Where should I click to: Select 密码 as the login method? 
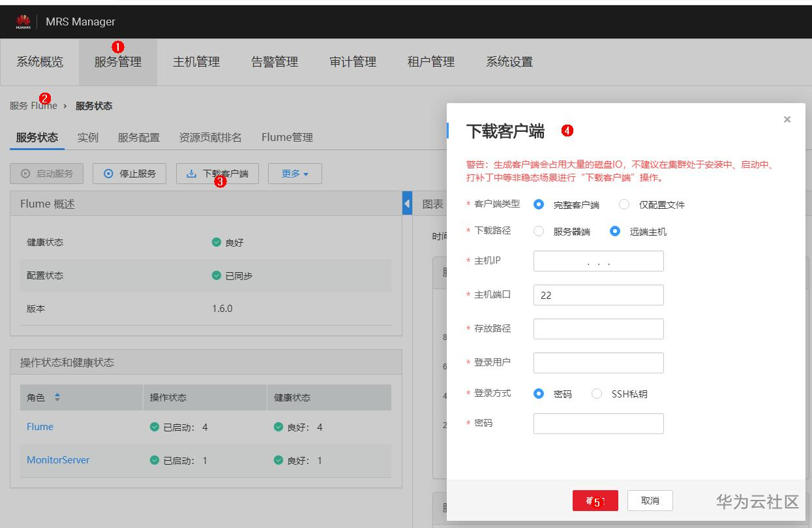539,394
